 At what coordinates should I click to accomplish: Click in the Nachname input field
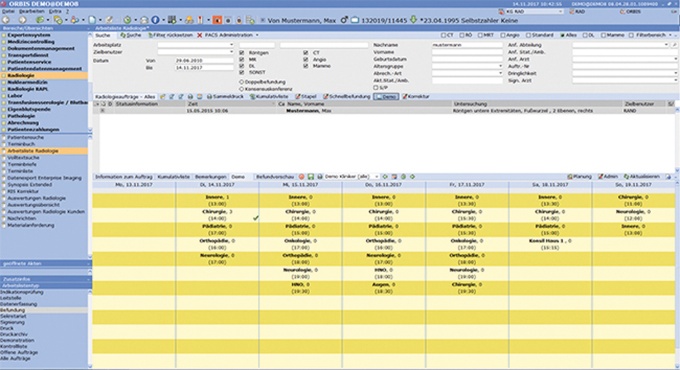(467, 45)
